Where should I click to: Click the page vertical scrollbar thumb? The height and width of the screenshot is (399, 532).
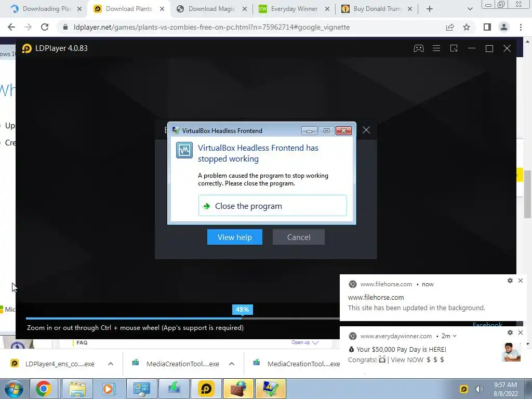pyautogui.click(x=527, y=194)
